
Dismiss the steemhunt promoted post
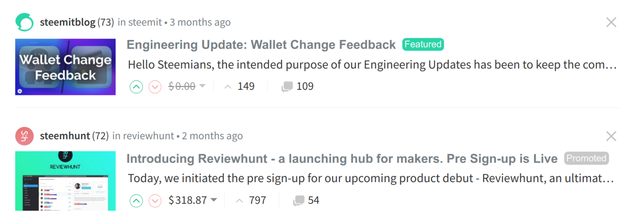pos(611,136)
